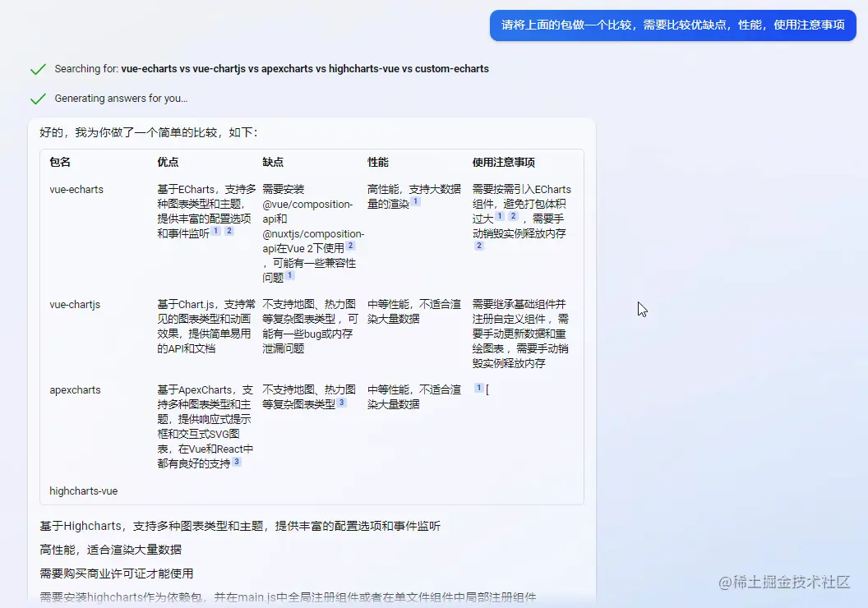Click the 缺点 column header
This screenshot has height=608, width=868.
[x=273, y=162]
